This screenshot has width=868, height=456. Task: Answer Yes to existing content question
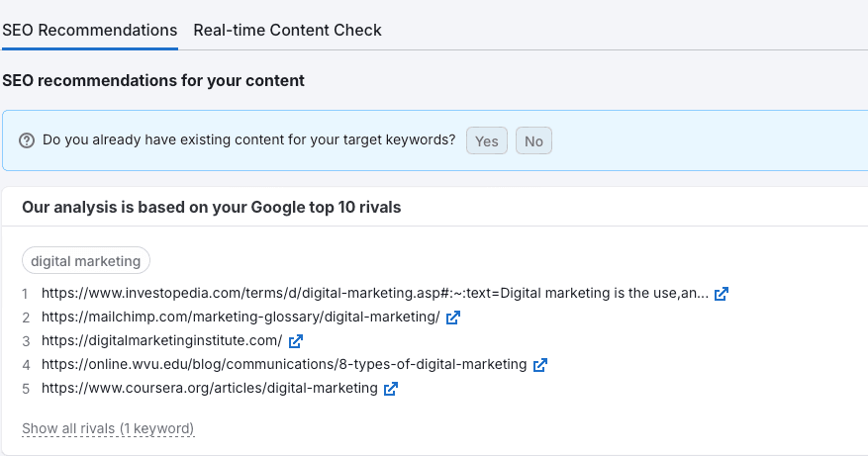click(x=487, y=140)
